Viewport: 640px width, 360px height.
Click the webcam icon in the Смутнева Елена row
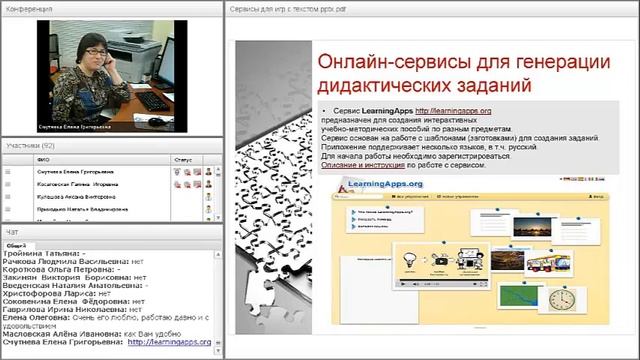click(x=177, y=172)
